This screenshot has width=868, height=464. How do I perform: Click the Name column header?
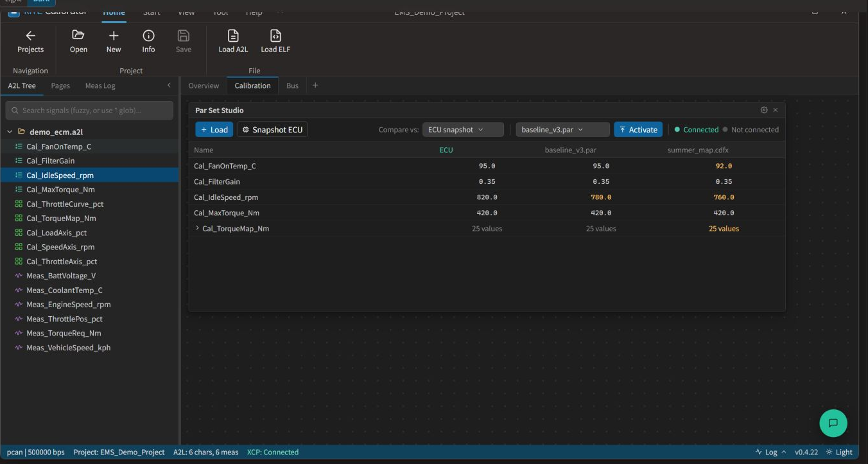pyautogui.click(x=204, y=150)
